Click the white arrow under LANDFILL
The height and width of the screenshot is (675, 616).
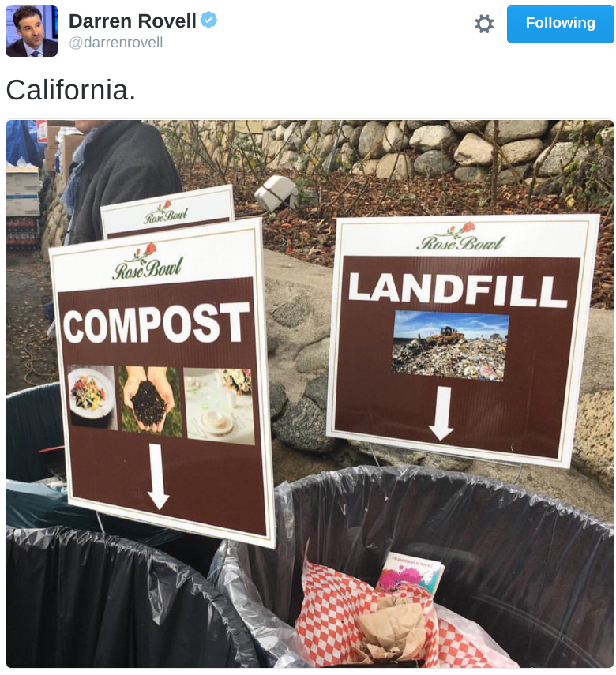(x=441, y=414)
